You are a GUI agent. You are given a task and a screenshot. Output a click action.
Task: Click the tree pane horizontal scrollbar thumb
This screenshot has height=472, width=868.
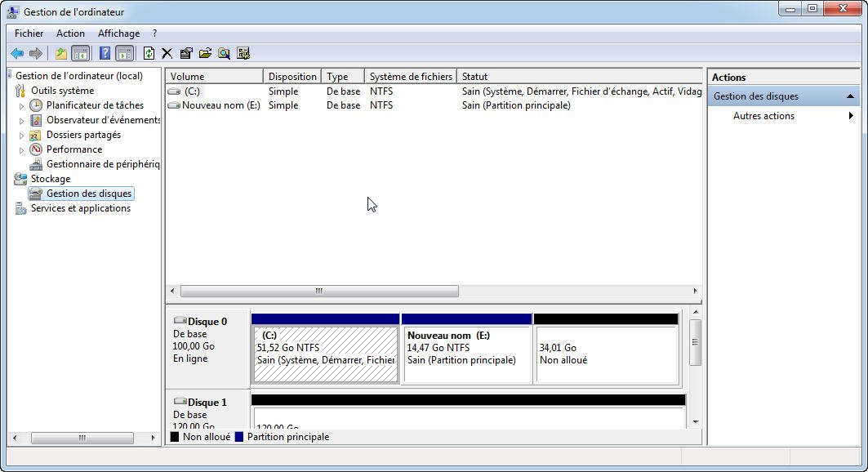82,438
